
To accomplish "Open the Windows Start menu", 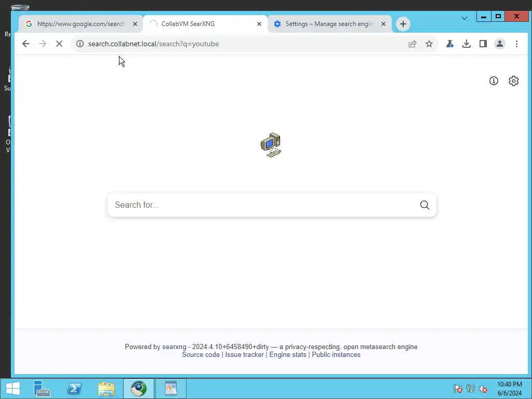I will pos(13,389).
